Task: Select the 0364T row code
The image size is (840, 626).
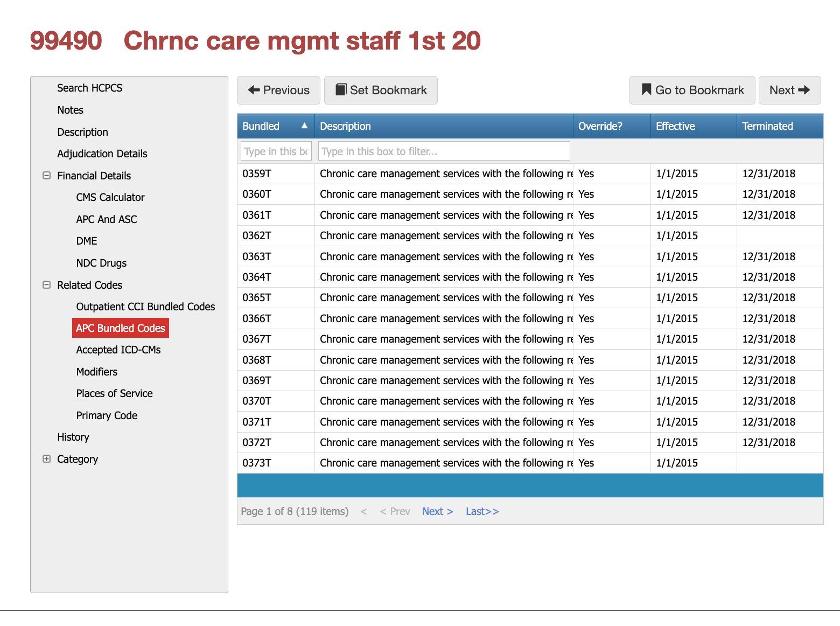Action: (x=257, y=277)
